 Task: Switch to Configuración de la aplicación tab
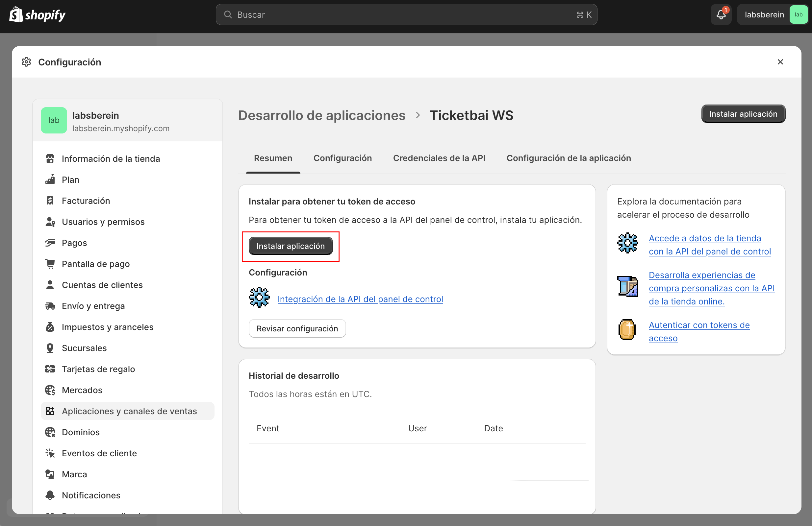coord(569,158)
